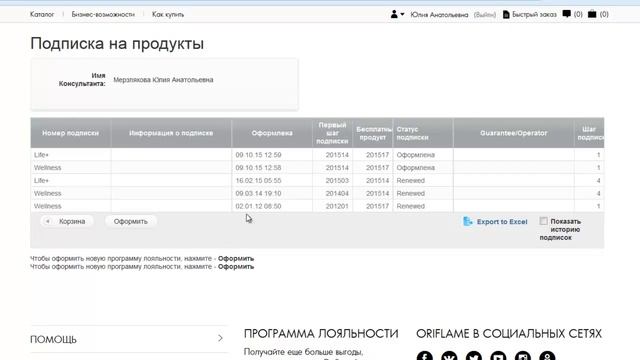Click the Export to Excel link
640x360 pixels.
coord(502,222)
